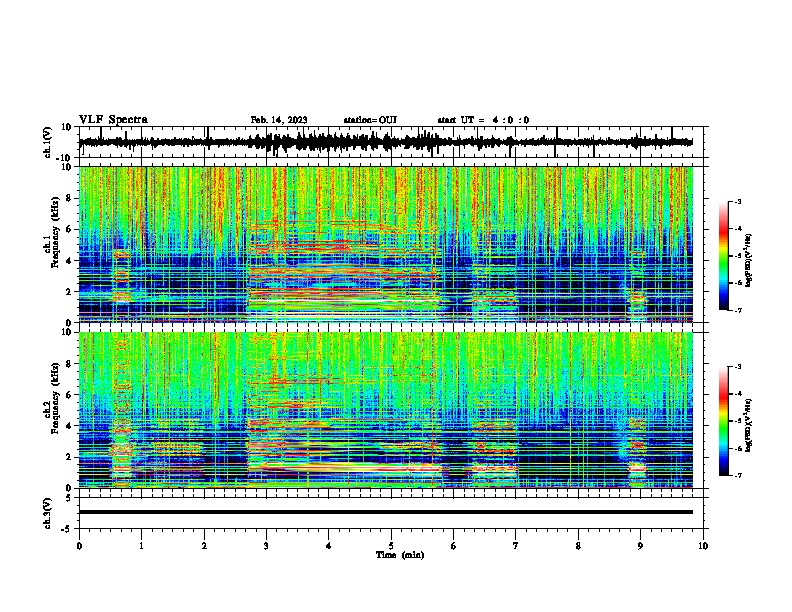The height and width of the screenshot is (612, 792).
Task: Click time axis tick label "3"
Action: coord(266,546)
